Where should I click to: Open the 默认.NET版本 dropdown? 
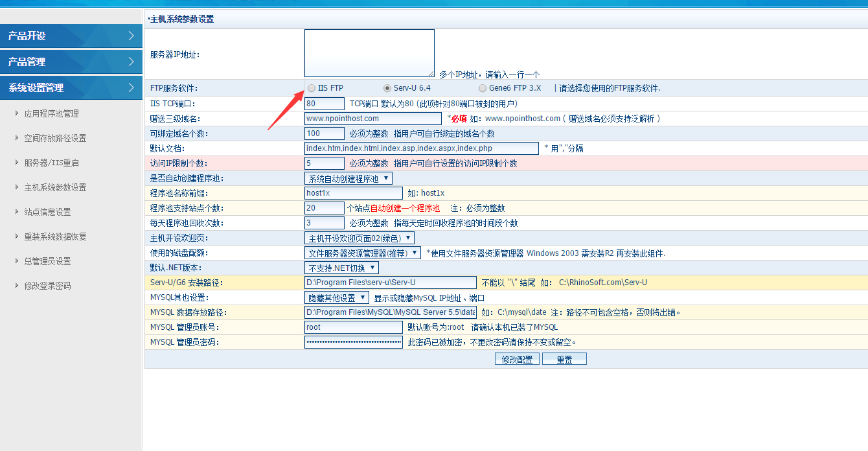tap(341, 268)
